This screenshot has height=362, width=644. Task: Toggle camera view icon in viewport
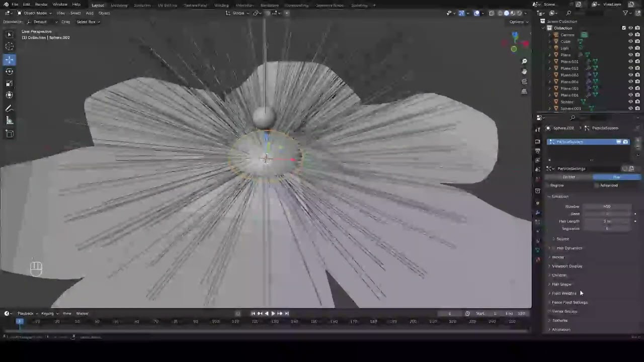pos(524,81)
